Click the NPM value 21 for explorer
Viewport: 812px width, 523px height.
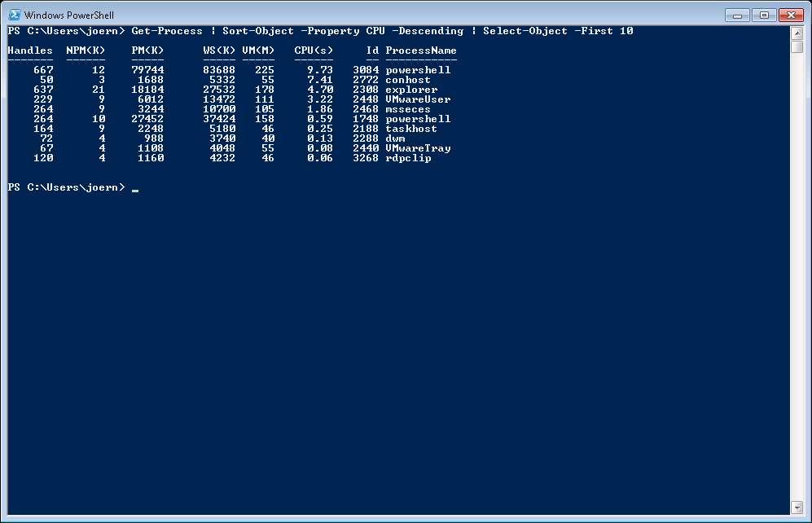coord(99,90)
